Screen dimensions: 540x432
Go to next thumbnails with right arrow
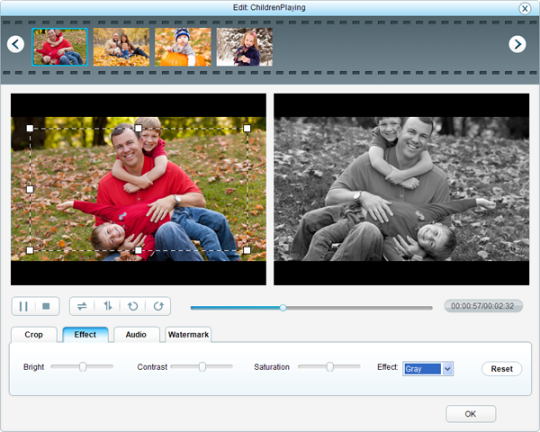[x=517, y=44]
